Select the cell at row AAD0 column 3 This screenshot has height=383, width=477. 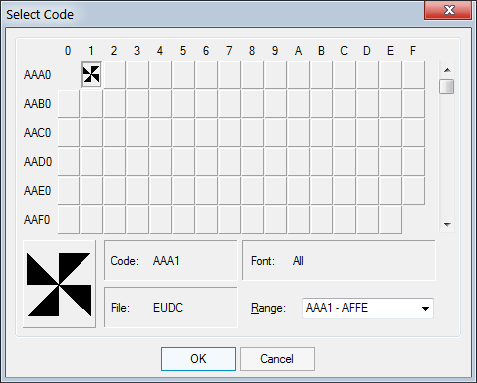137,161
